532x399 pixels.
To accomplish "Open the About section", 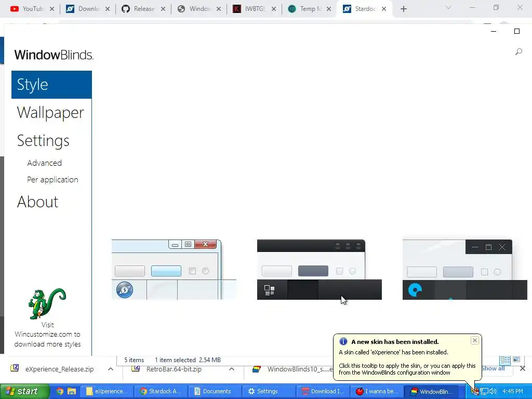I will [37, 202].
